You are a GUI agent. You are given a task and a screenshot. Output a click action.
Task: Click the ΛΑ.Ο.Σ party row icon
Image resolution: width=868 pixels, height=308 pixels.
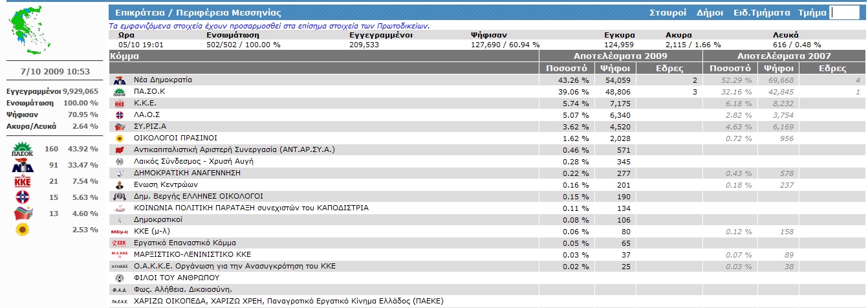point(119,115)
